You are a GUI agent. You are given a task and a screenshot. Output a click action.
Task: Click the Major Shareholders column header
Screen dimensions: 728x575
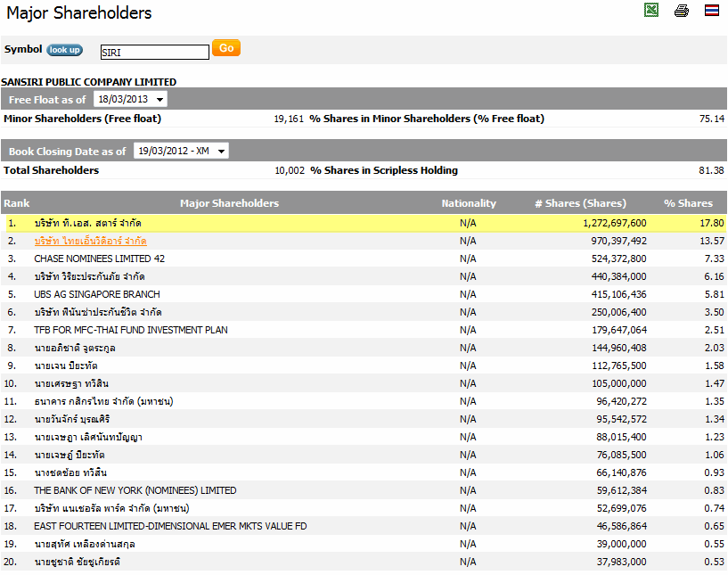tap(229, 203)
